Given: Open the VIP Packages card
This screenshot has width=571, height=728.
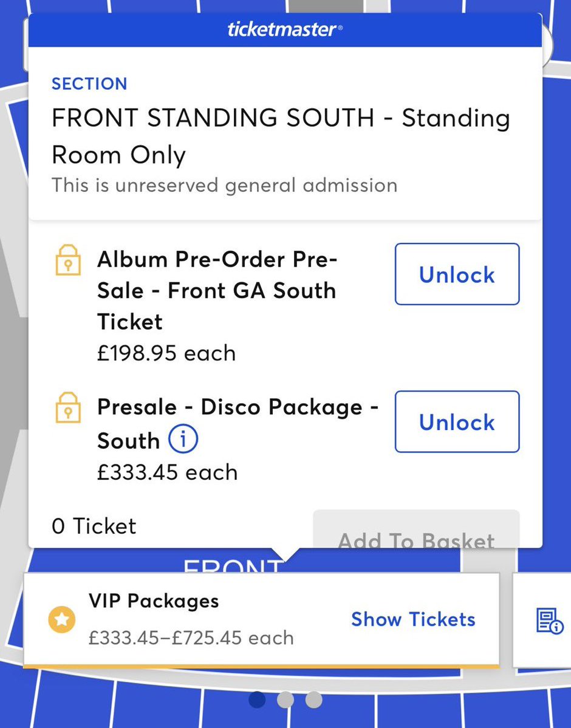Looking at the screenshot, I should tap(262, 621).
